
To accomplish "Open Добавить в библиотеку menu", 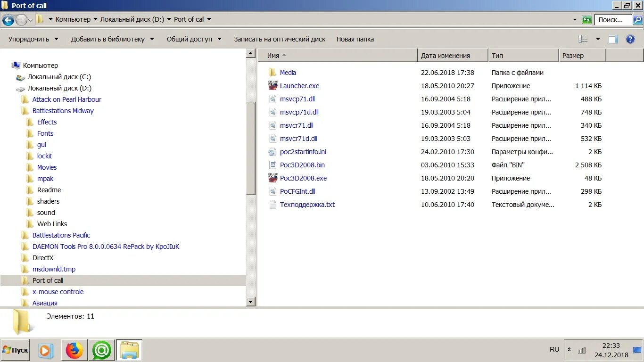I will [113, 39].
